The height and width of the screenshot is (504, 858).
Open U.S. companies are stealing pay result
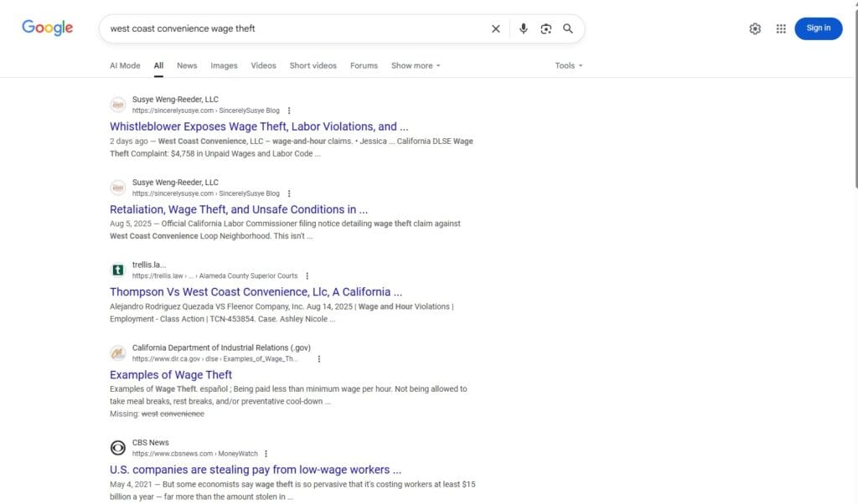coord(255,470)
